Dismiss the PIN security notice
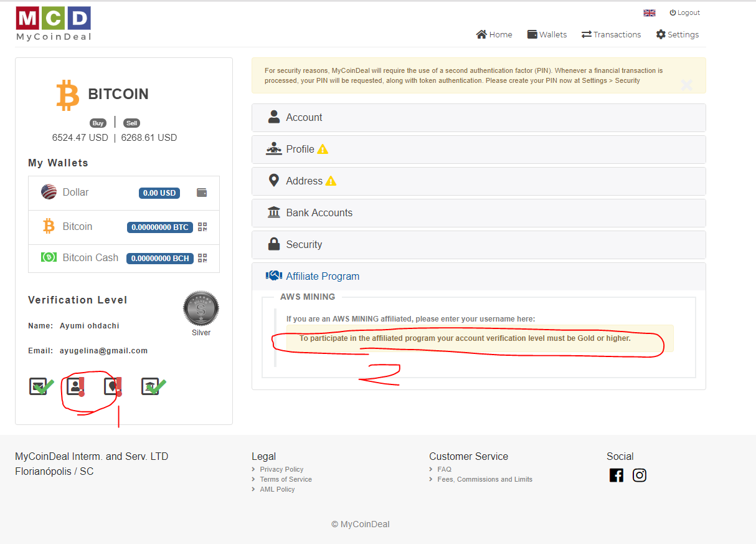 click(x=686, y=85)
